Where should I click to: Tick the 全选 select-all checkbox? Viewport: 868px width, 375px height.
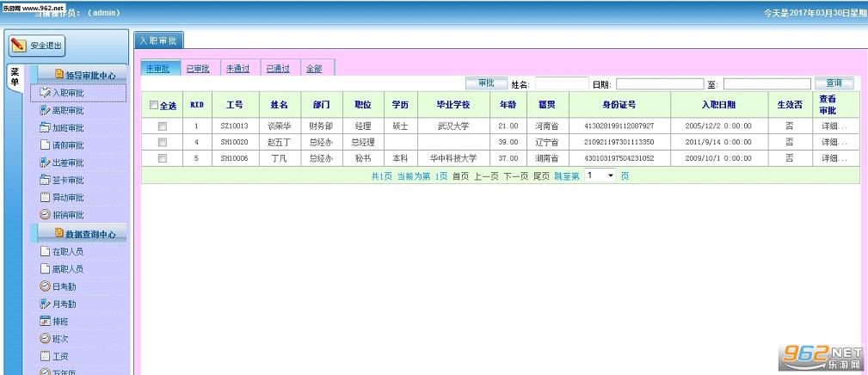153,105
